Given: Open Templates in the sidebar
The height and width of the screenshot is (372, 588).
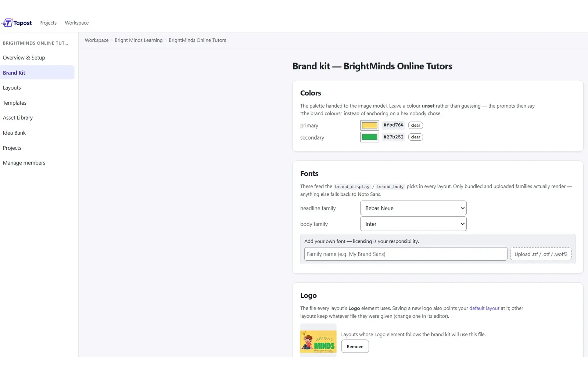Looking at the screenshot, I should tap(15, 103).
